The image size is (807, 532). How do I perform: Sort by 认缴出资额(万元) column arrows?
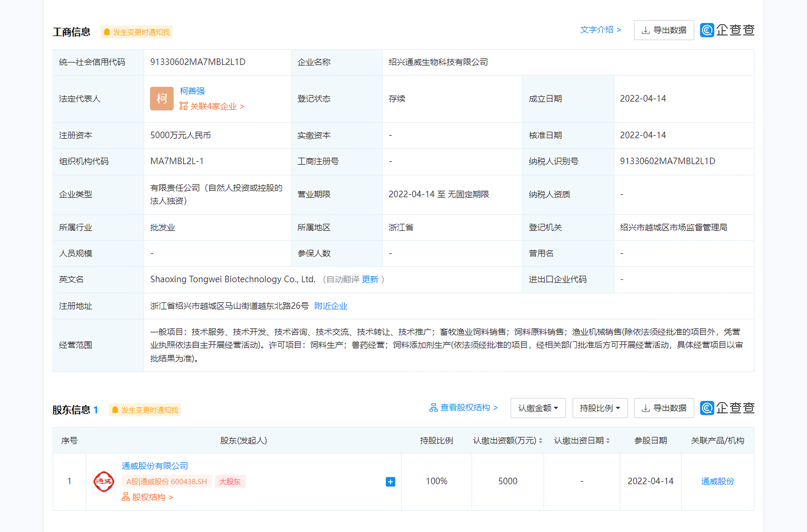(540, 441)
